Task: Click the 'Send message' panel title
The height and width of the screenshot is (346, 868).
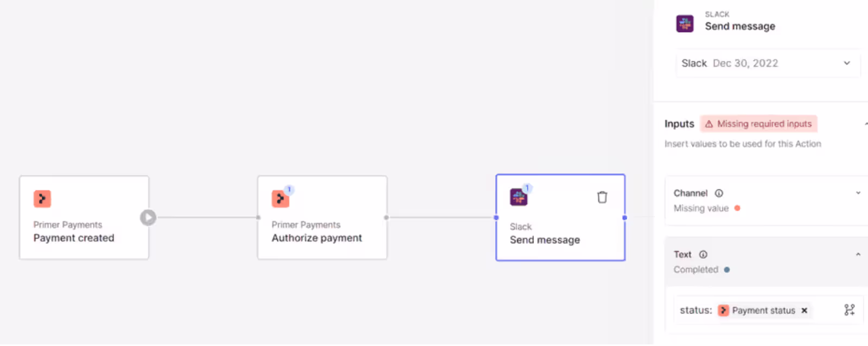Action: pos(740,27)
